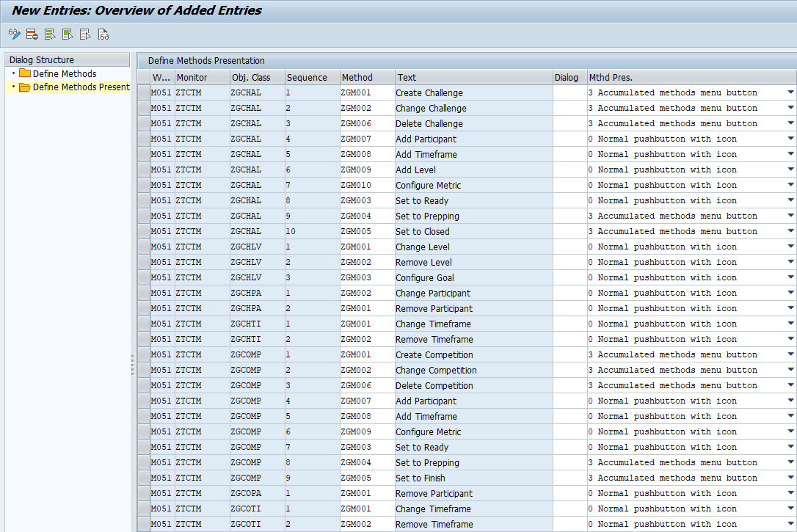Viewport: 797px width, 532px height.
Task: Click the Delete entry icon in toolbar
Action: [x=32, y=34]
